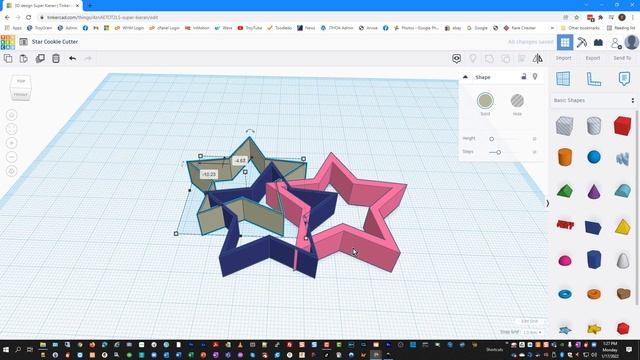Click the Import button
The image size is (640, 360).
[x=563, y=58]
